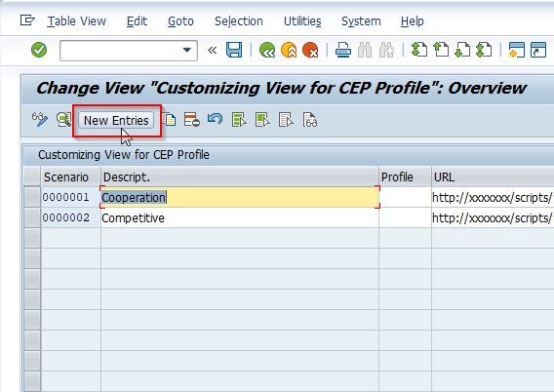The image size is (554, 392).
Task: Open the System menu
Action: [x=361, y=21]
